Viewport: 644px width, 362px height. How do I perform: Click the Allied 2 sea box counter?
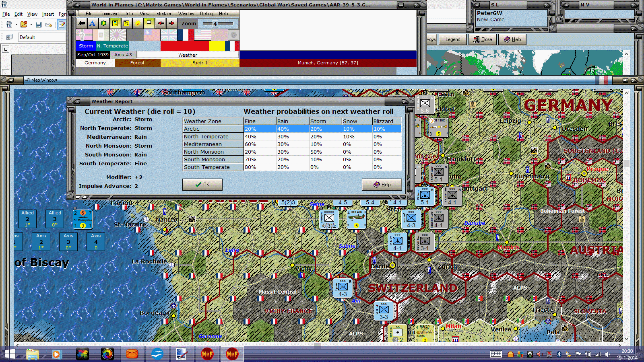pyautogui.click(x=27, y=219)
